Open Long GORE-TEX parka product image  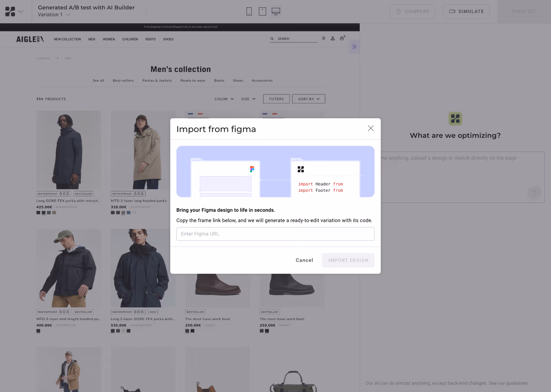point(69,150)
